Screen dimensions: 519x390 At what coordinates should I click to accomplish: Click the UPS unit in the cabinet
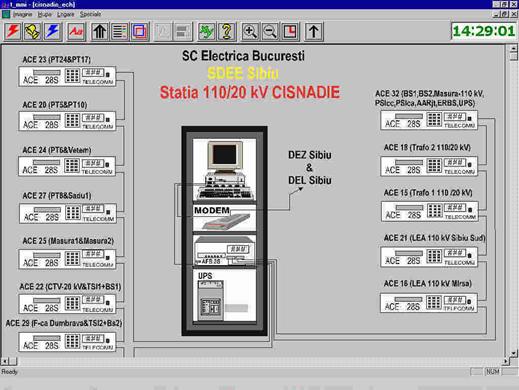point(224,295)
